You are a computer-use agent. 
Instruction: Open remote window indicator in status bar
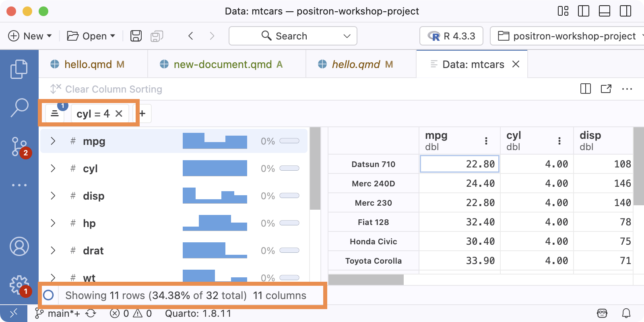[x=13, y=313]
